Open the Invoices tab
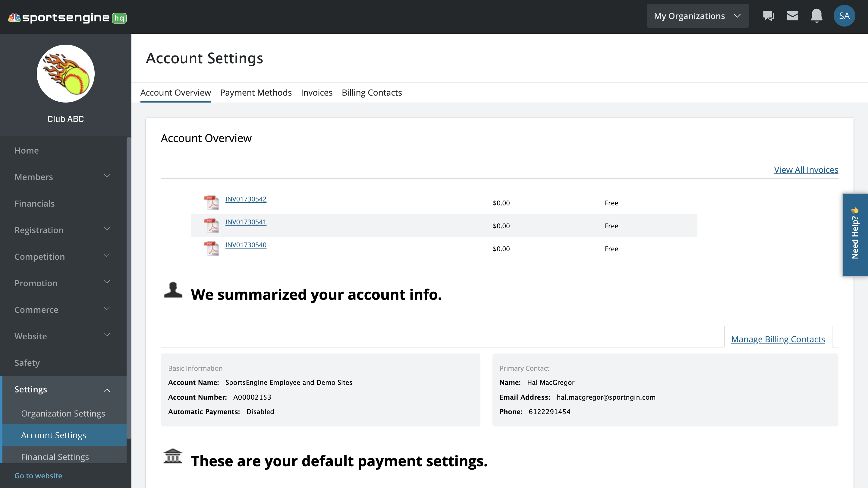The height and width of the screenshot is (488, 868). 316,93
